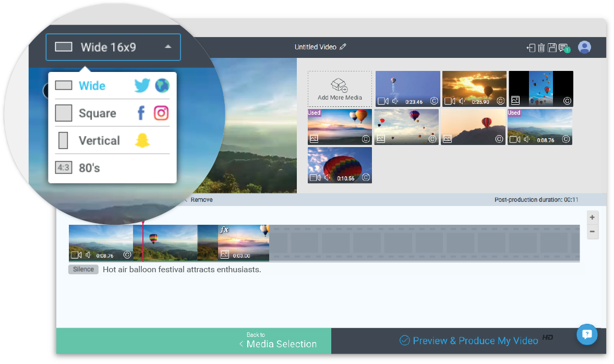This screenshot has width=614, height=364.
Task: Select the 80's 4:3 format option
Action: coord(112,168)
